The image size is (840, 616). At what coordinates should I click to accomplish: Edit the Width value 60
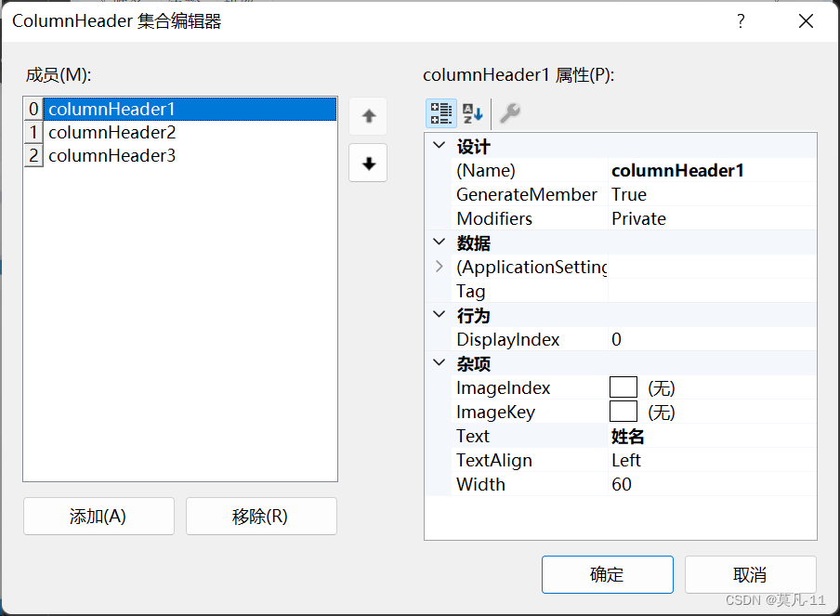[712, 484]
